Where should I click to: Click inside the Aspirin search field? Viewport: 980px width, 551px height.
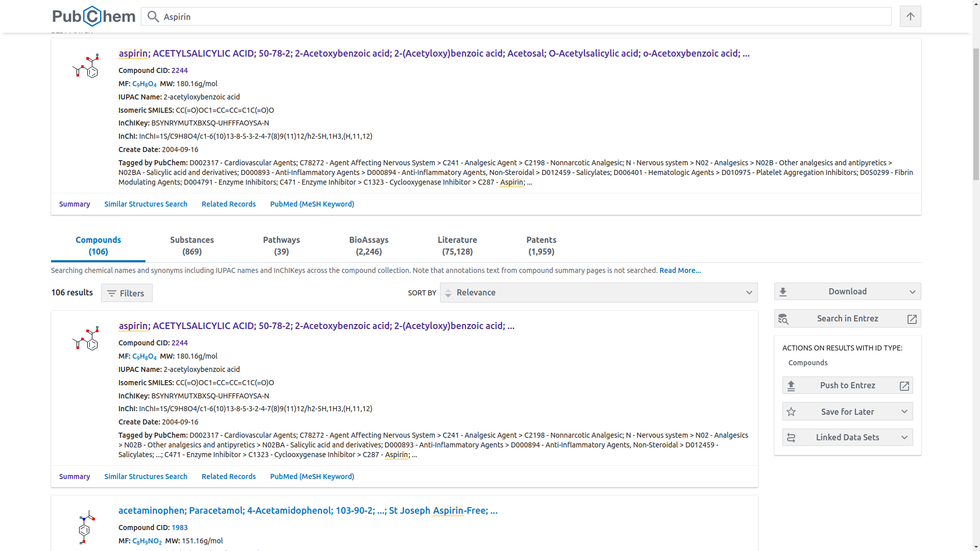357,16
